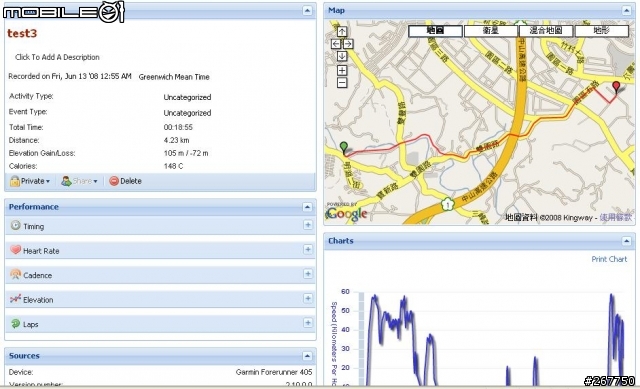Collapse the Map panel
This screenshot has width=640, height=389.
[627, 11]
